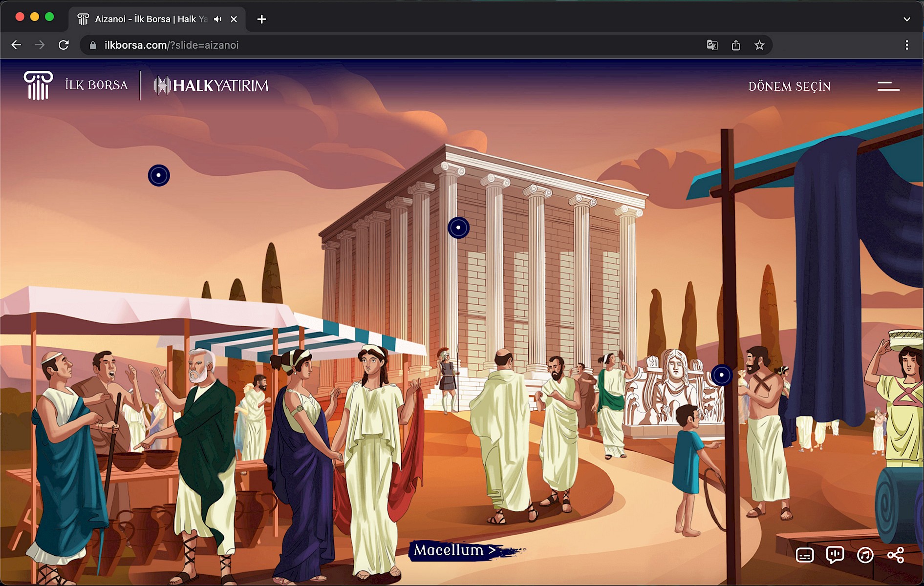Click the hotspot marker on the temple
The image size is (924, 586).
(458, 228)
